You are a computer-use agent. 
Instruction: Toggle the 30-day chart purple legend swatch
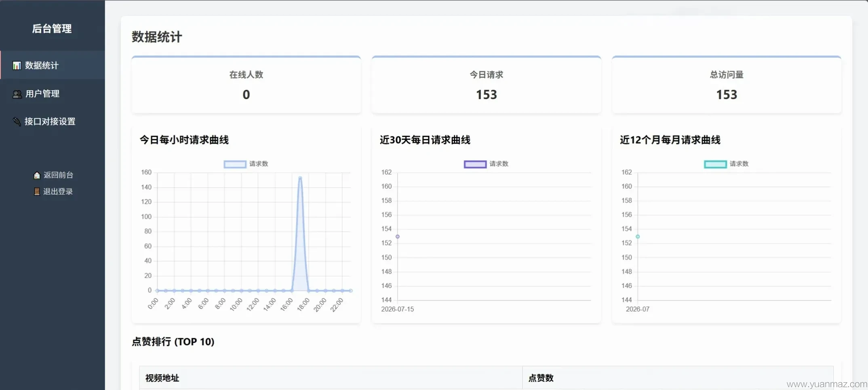[x=475, y=164]
